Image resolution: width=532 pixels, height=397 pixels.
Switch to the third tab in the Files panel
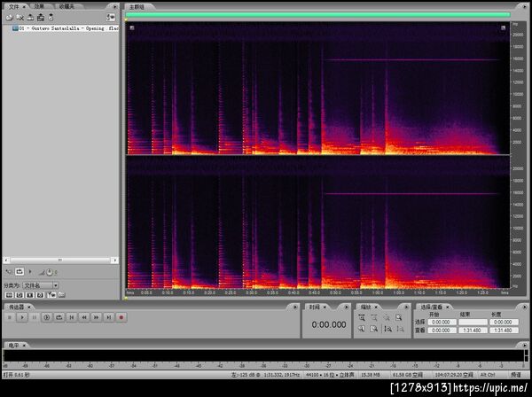pyautogui.click(x=66, y=6)
